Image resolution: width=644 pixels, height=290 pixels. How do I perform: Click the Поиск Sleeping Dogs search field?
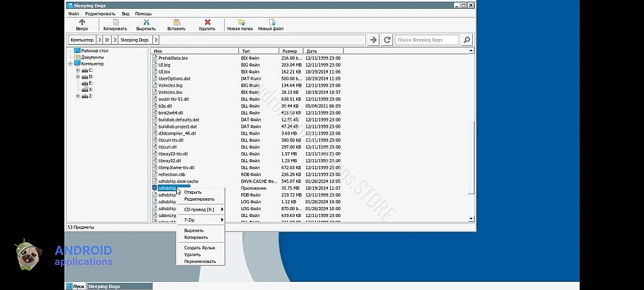(427, 40)
